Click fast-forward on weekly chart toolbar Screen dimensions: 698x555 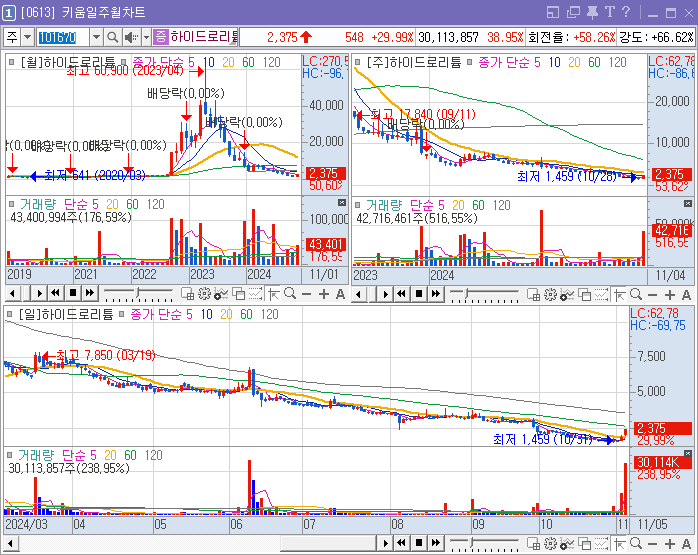click(x=436, y=294)
